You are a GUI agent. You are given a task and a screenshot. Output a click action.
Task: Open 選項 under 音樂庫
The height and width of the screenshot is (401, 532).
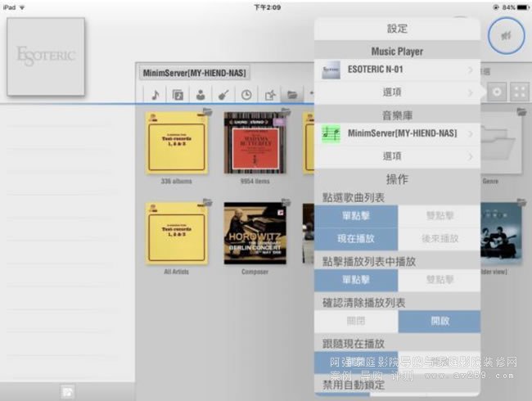pyautogui.click(x=397, y=155)
